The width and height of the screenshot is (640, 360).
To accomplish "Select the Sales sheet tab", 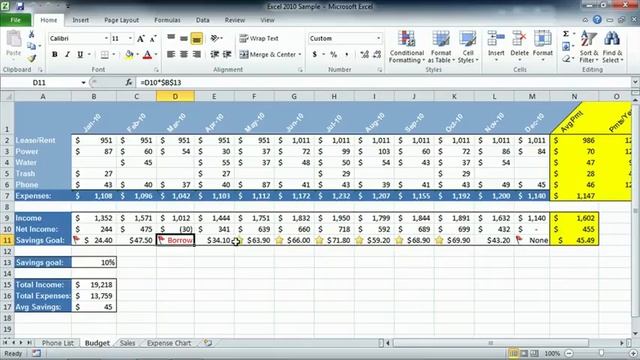I will (x=127, y=343).
